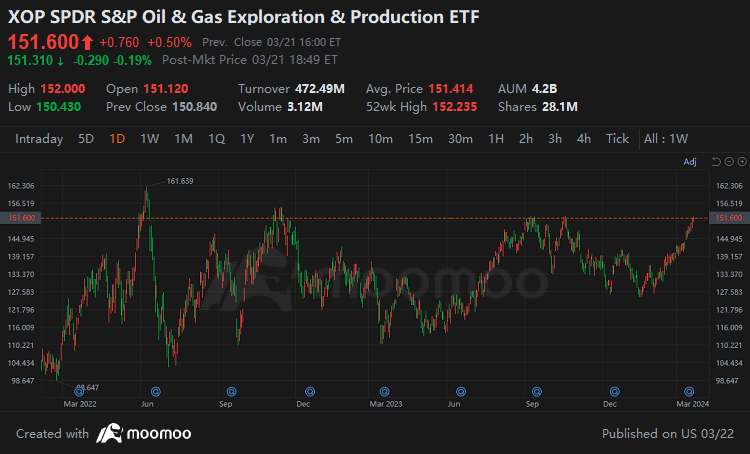Click the Shares value 28.1M
750x454 pixels.
coord(560,107)
